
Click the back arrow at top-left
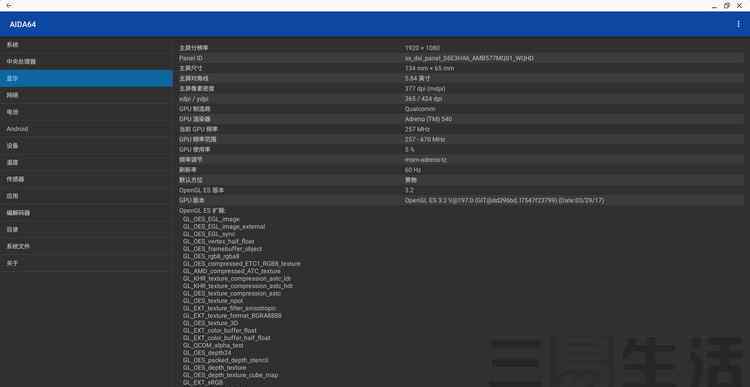pyautogui.click(x=9, y=5)
